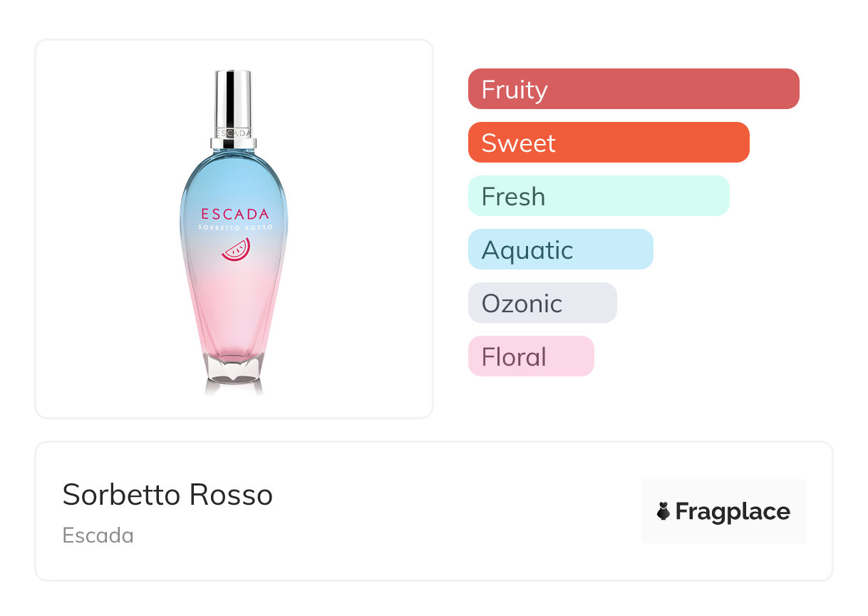This screenshot has width=868, height=616.
Task: Select the Fruity accord bar
Action: click(634, 89)
